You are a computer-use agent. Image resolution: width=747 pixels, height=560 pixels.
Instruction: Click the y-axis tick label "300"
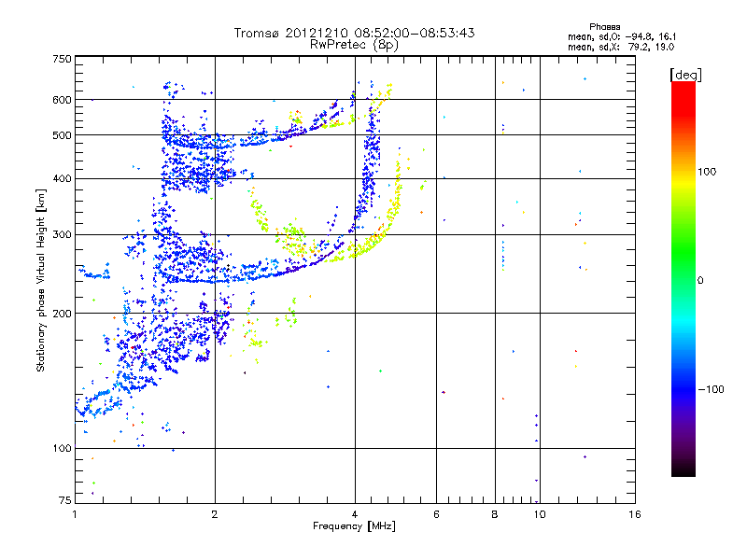[x=62, y=234]
